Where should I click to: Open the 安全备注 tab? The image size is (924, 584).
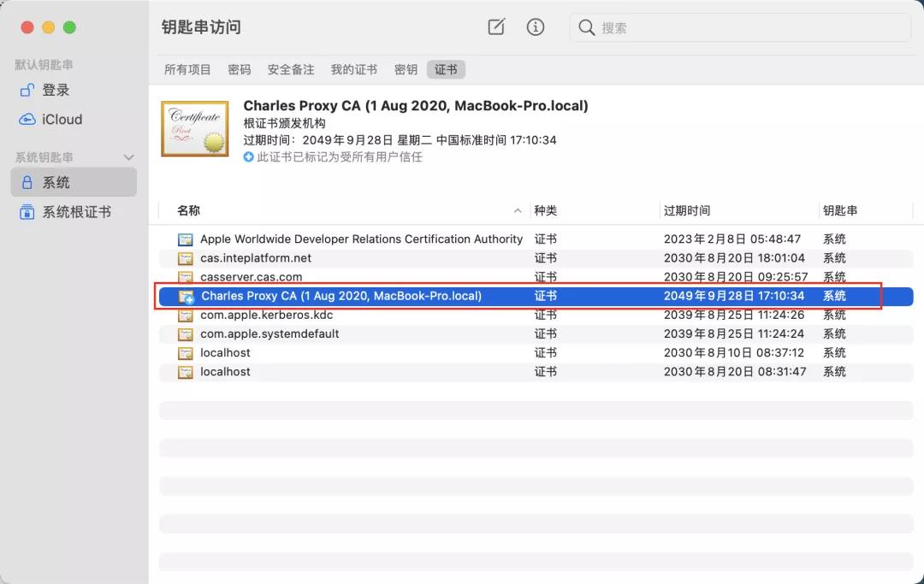291,69
